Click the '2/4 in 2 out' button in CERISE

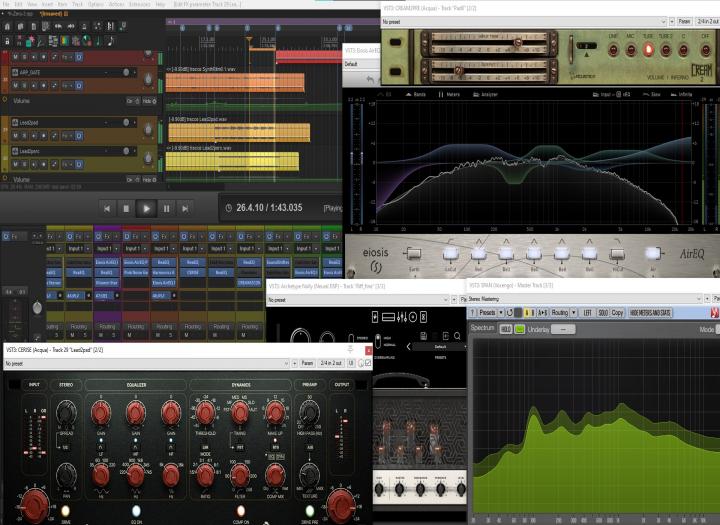(x=331, y=363)
